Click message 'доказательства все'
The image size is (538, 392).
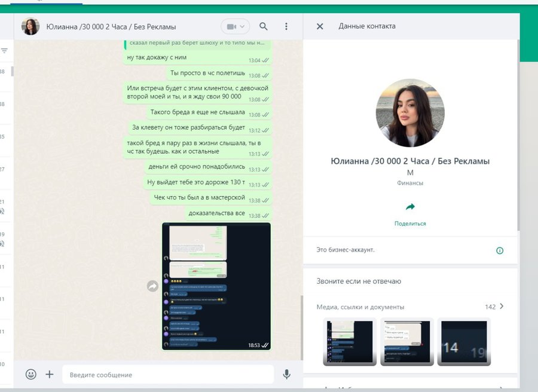(228, 213)
